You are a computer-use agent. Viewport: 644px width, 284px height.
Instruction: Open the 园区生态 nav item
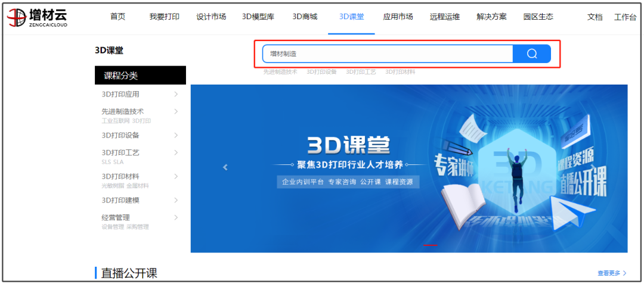pos(538,17)
